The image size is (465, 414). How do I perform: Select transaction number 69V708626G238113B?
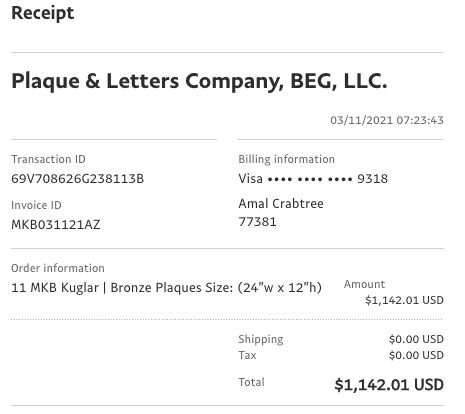[78, 179]
